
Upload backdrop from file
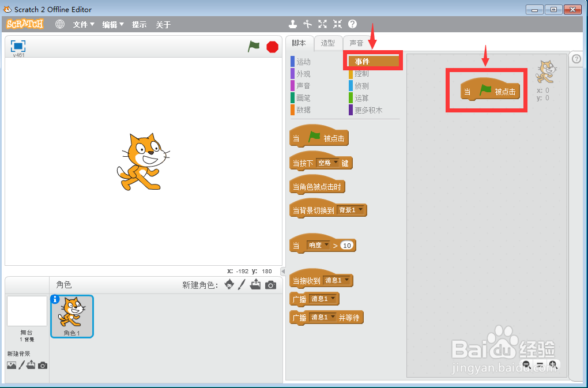(x=31, y=365)
